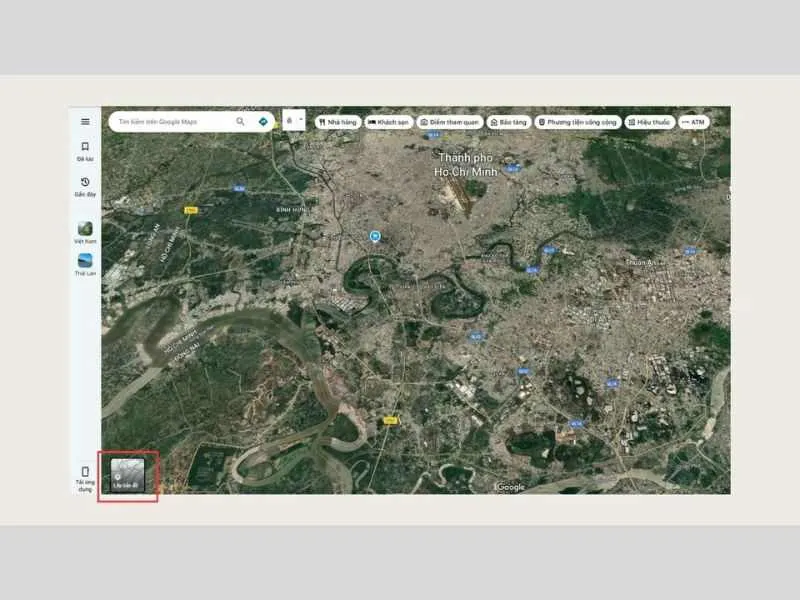Filter by Điểm tham quan (Attractions)

click(450, 122)
